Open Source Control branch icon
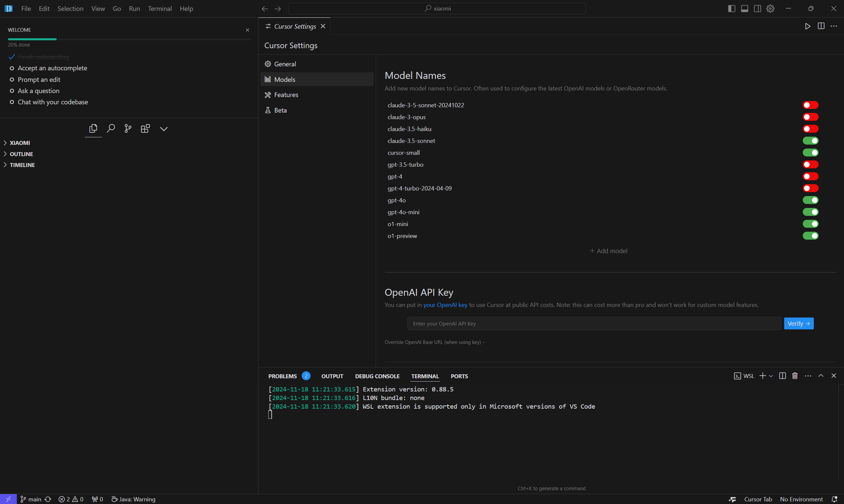The height and width of the screenshot is (504, 844). [x=128, y=129]
